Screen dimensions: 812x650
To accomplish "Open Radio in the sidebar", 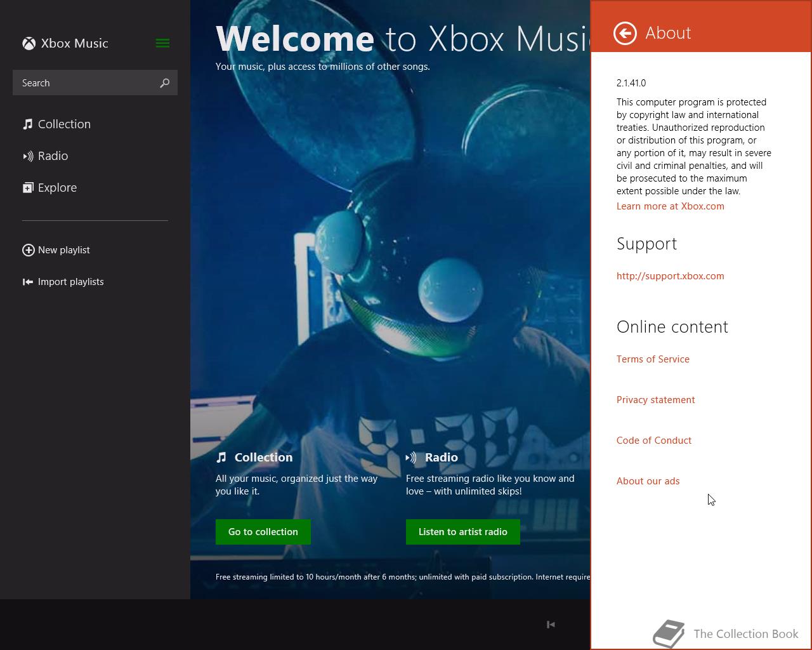I will pyautogui.click(x=53, y=156).
